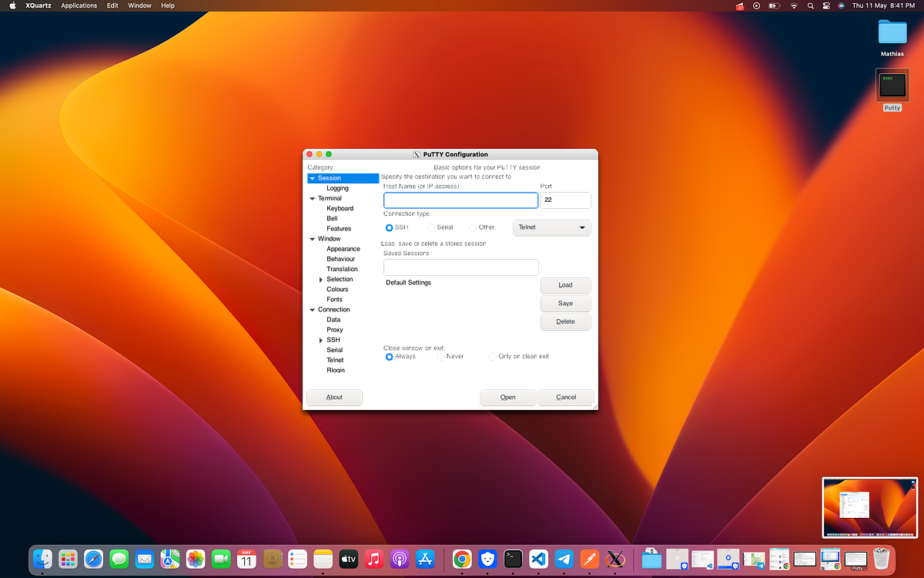The image size is (924, 578).
Task: Click the About button
Action: click(334, 397)
